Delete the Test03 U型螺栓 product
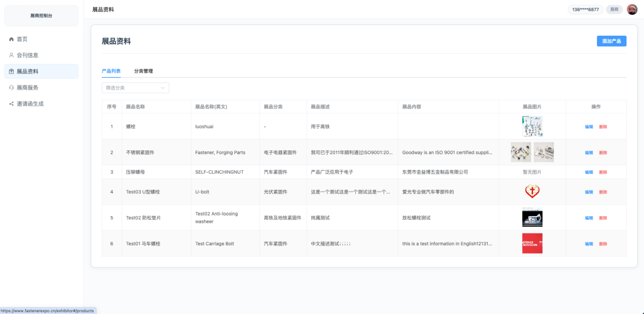Screen dimensions: 644x314 pos(603,192)
